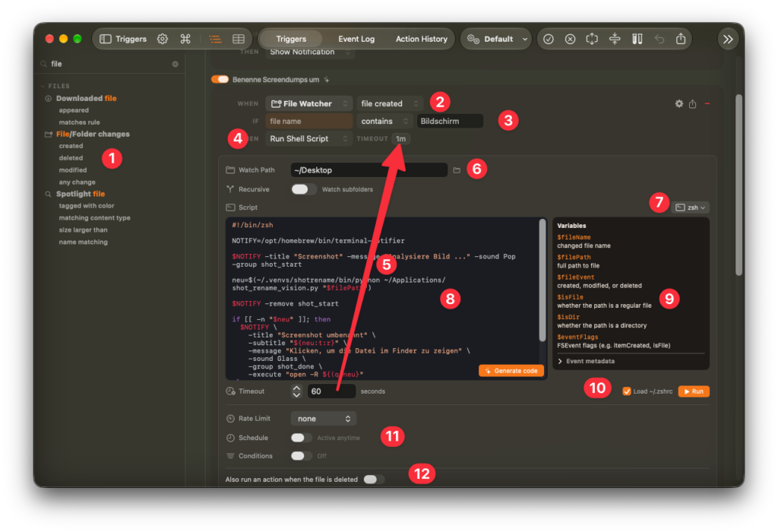Switch to the table view icon
The height and width of the screenshot is (532, 778).
click(239, 39)
